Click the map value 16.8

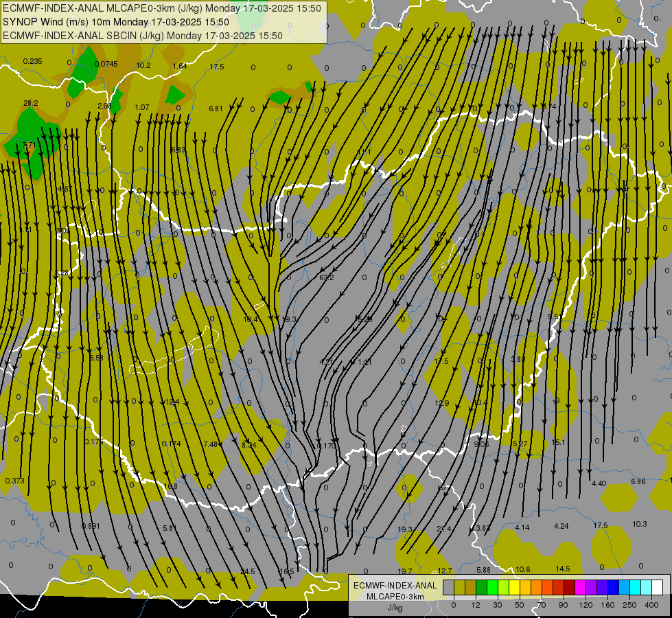click(x=170, y=486)
